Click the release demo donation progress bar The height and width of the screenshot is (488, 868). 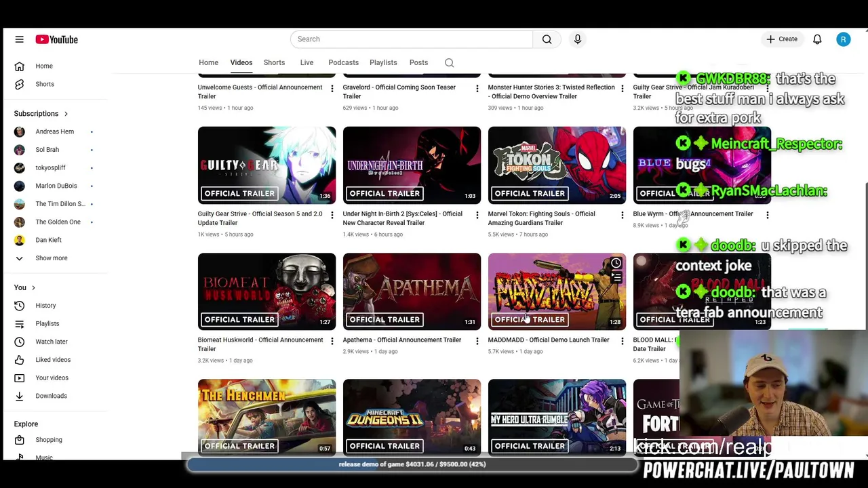click(412, 464)
